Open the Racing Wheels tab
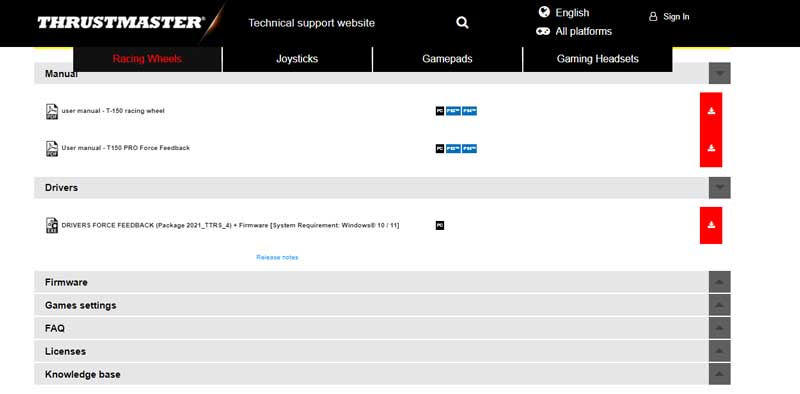 click(x=147, y=59)
